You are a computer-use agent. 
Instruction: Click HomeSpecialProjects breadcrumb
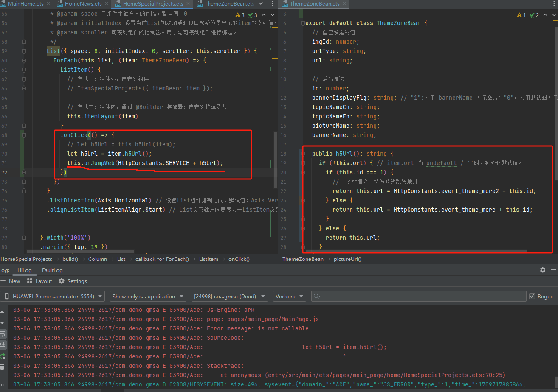26,259
